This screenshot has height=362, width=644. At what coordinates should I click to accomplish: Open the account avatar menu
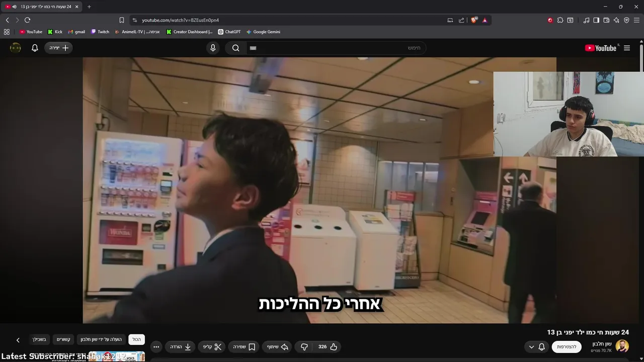pos(16,48)
